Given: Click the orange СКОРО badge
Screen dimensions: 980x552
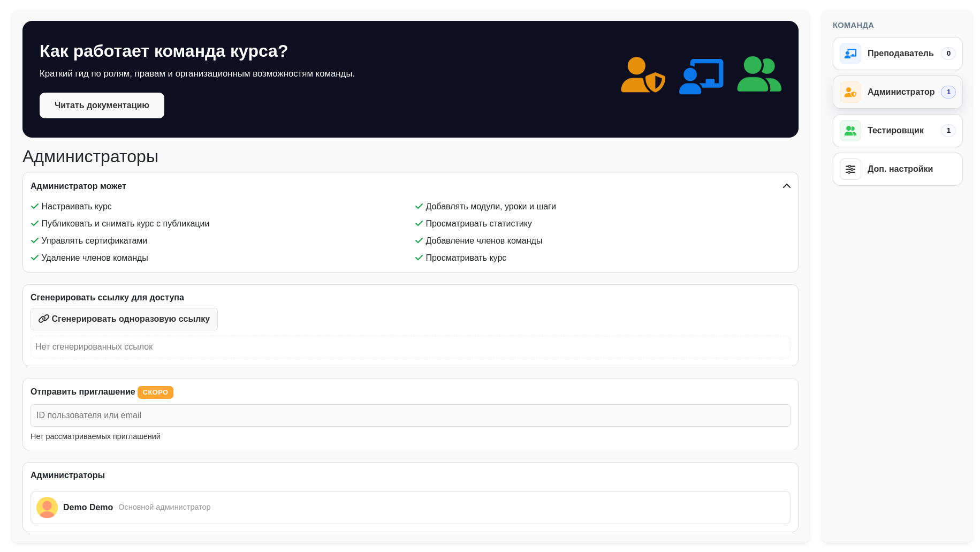Looking at the screenshot, I should click(155, 392).
